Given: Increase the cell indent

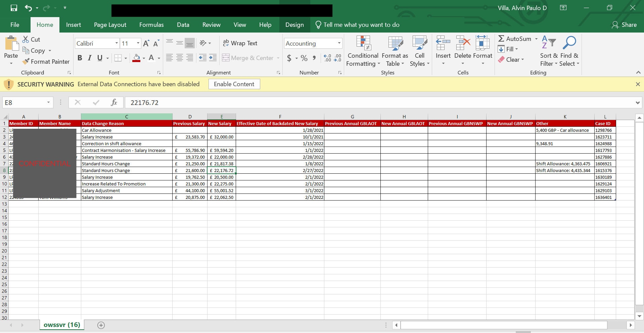Looking at the screenshot, I should pyautogui.click(x=213, y=58).
